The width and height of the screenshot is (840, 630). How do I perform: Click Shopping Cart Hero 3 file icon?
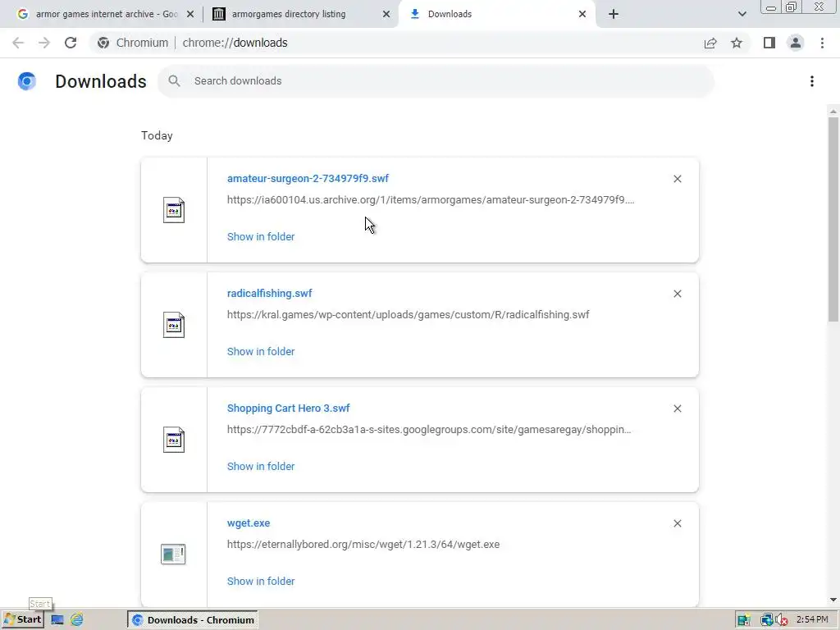(x=174, y=440)
